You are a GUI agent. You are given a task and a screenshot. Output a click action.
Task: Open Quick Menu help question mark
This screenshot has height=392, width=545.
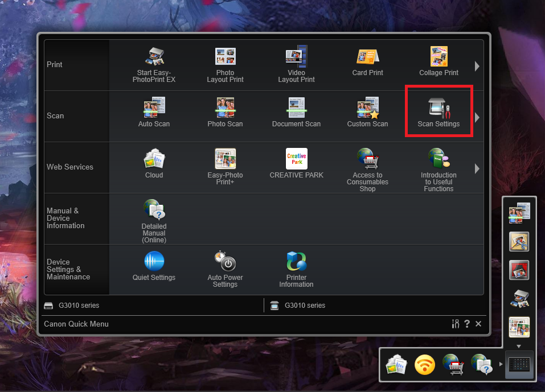[x=467, y=324]
